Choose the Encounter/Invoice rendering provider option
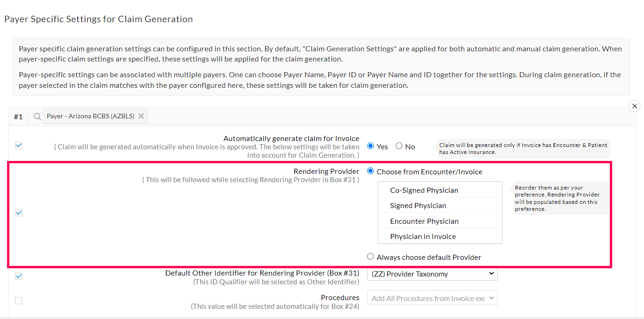This screenshot has width=644, height=319. click(370, 171)
